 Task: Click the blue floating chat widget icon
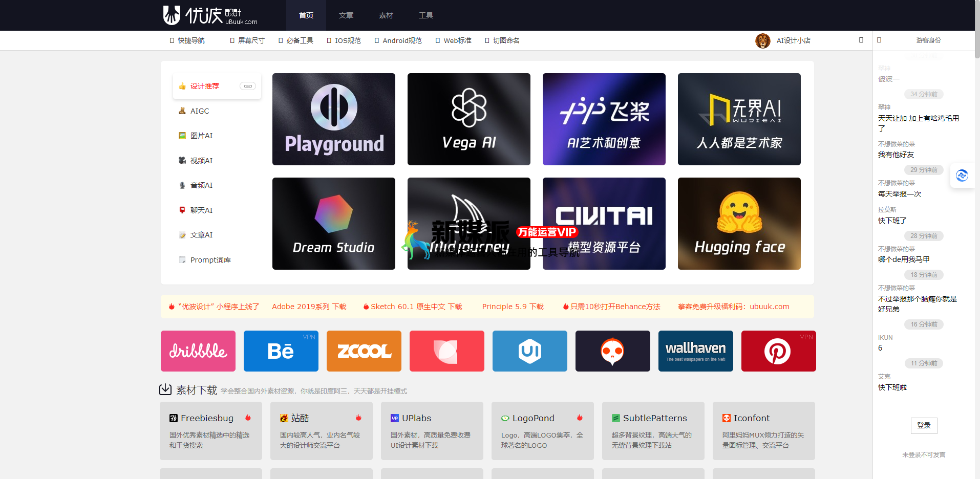point(962,176)
